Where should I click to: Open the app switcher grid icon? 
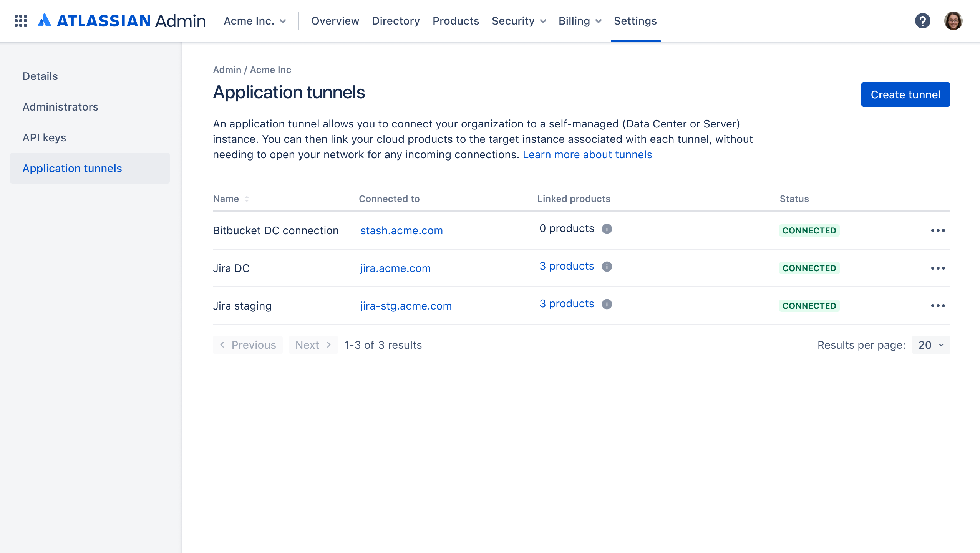click(x=21, y=21)
